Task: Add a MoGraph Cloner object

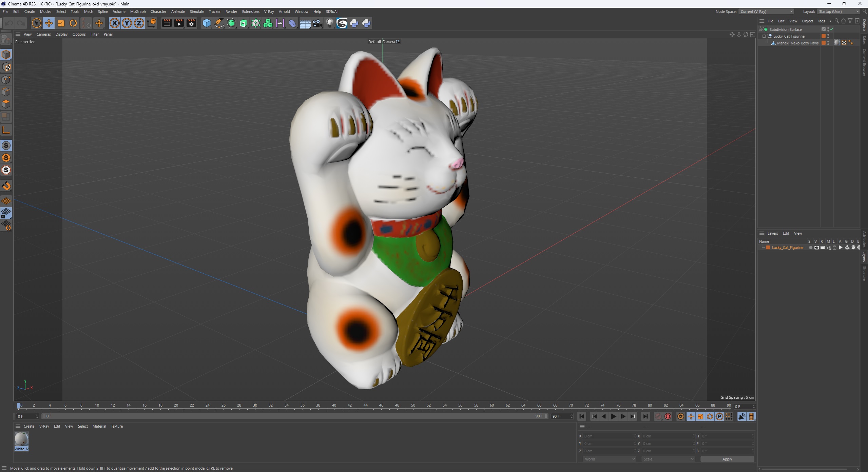Action: [x=268, y=23]
